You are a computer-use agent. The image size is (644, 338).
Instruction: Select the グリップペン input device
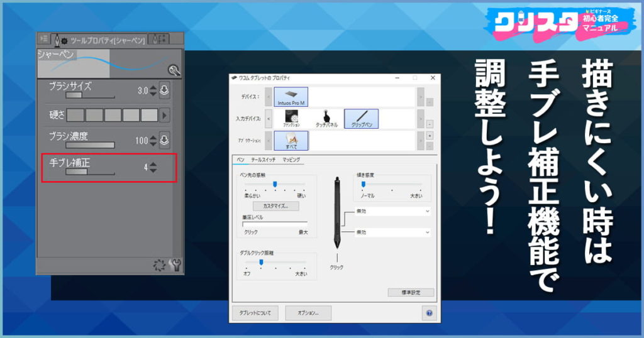point(362,119)
